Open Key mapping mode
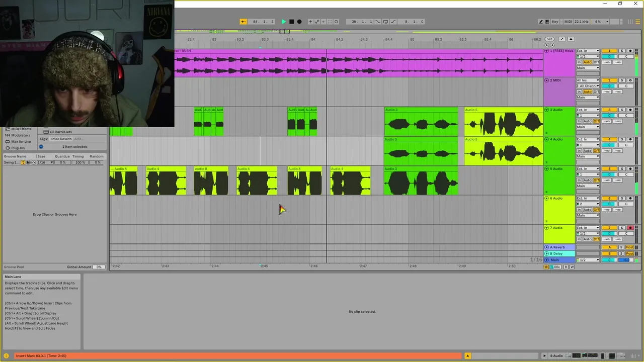This screenshot has height=362, width=644. coord(555,22)
